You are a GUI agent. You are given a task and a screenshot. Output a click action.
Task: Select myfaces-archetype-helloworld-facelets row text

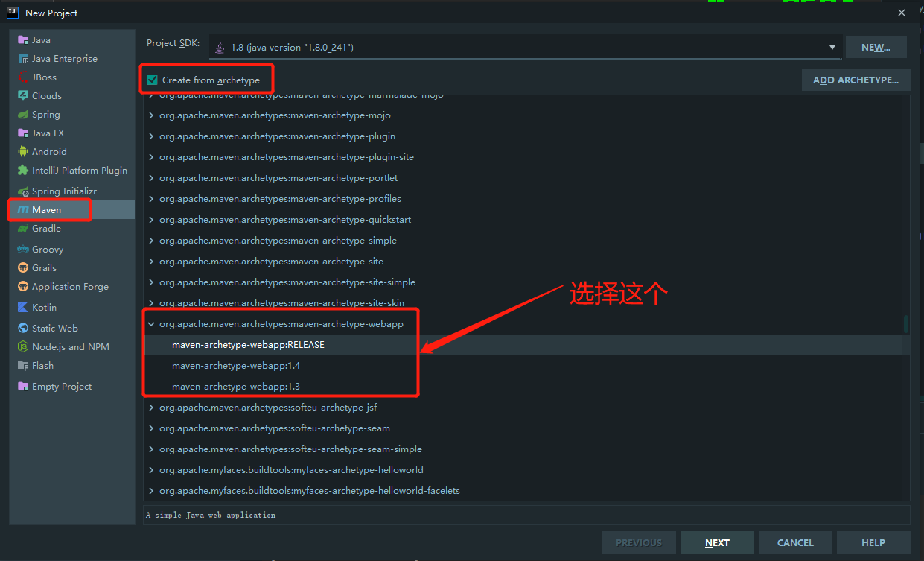310,491
